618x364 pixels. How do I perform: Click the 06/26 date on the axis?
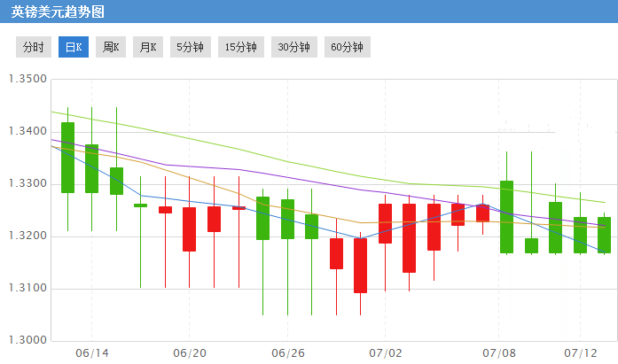point(287,352)
